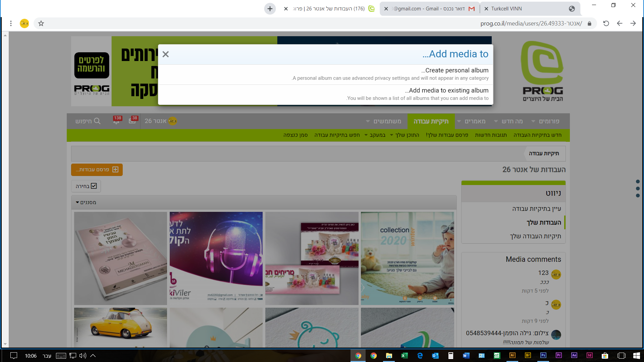The height and width of the screenshot is (362, 644).
Task: Toggle the בחירה selection checkbox
Action: click(94, 186)
